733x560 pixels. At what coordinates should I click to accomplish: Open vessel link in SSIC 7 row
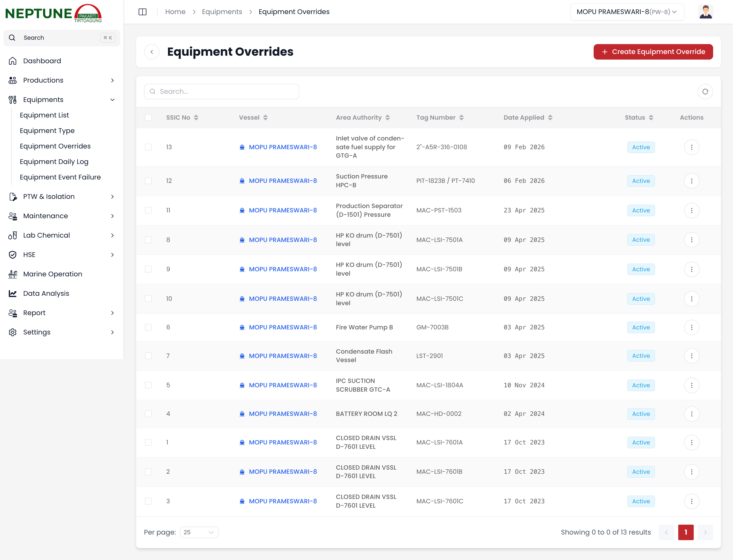(x=283, y=356)
